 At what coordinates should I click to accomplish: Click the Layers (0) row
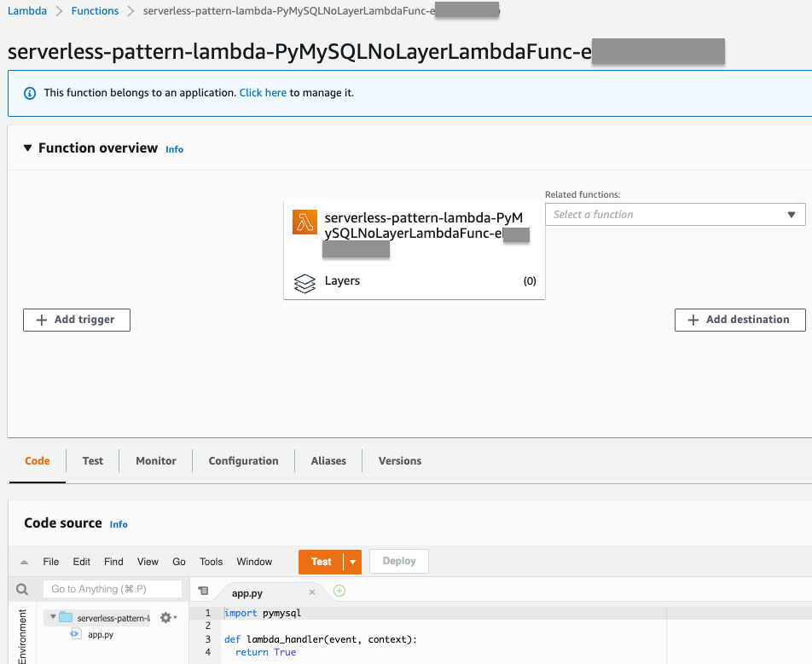415,281
